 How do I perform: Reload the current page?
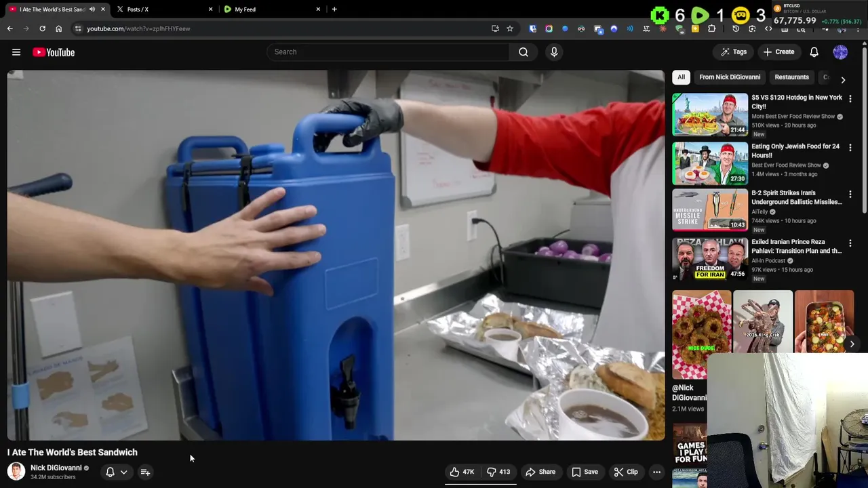(x=42, y=28)
